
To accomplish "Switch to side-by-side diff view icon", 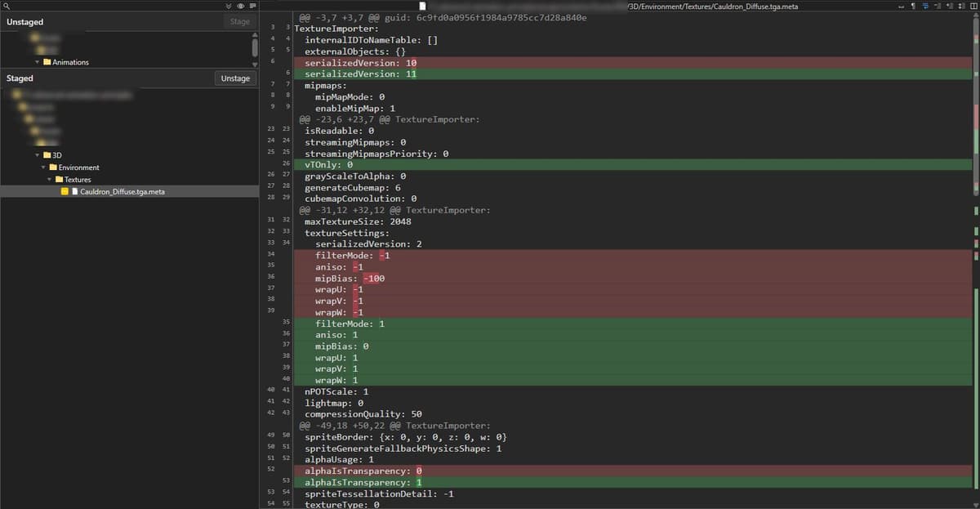I will [x=972, y=5].
